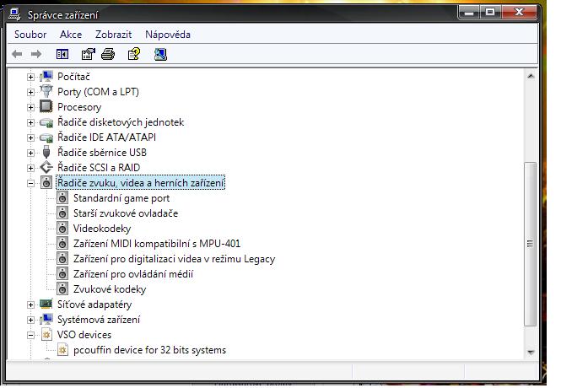Expand Řadiče sběrnice USB node

30,153
